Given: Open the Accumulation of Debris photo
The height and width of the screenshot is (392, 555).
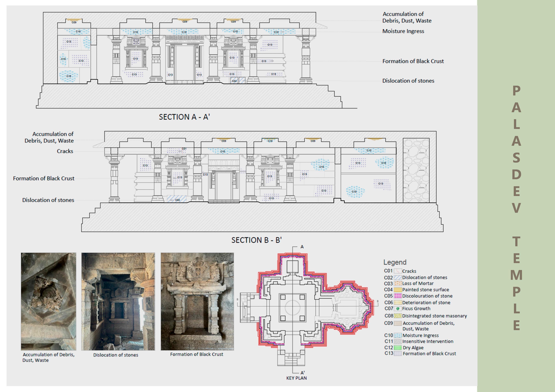Looking at the screenshot, I should 49,301.
